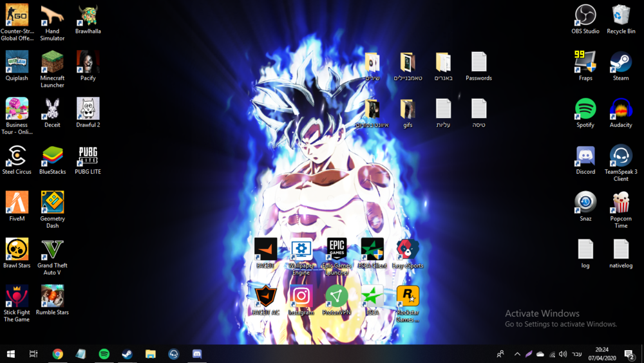Open the Rockstar Games launcher icon

(408, 297)
